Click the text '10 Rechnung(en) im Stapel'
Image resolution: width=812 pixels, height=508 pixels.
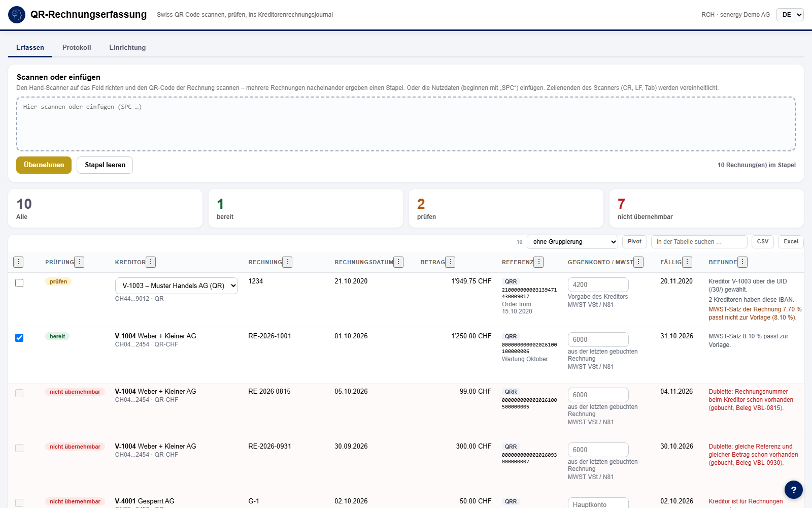pyautogui.click(x=756, y=165)
